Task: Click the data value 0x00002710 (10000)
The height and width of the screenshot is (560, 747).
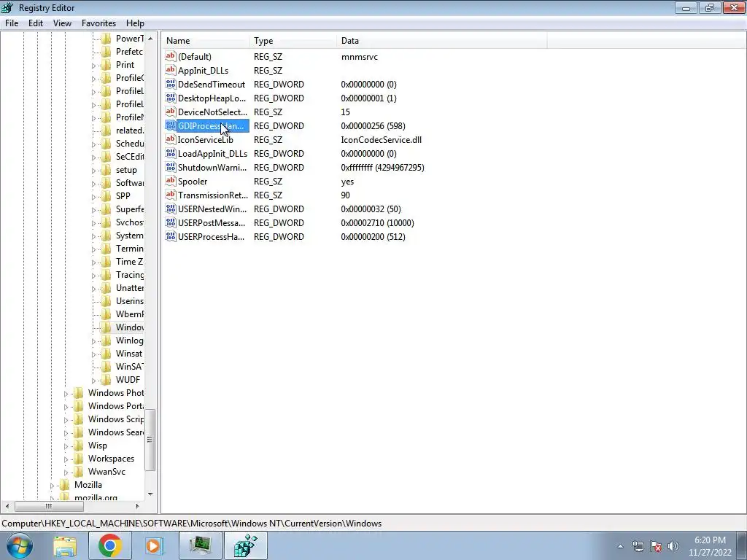Action: (377, 223)
